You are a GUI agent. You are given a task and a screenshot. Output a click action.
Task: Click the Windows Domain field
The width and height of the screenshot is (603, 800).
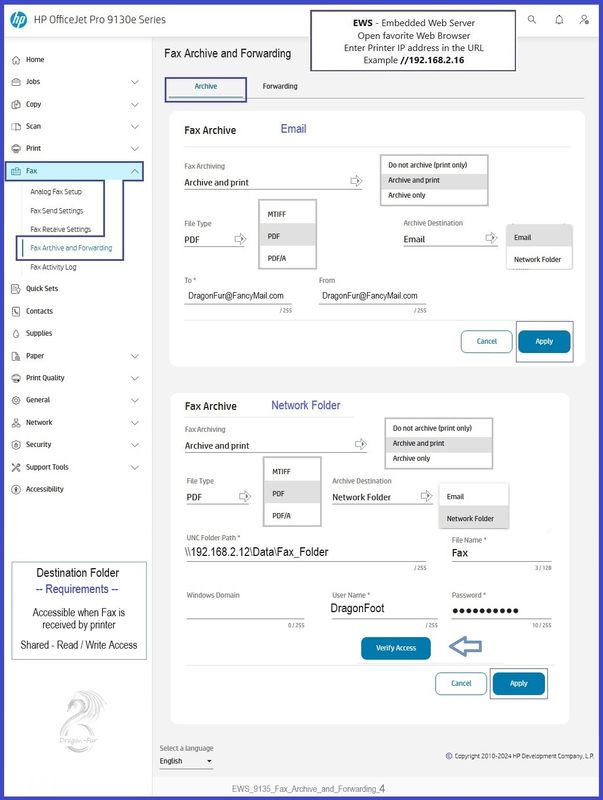pyautogui.click(x=245, y=609)
